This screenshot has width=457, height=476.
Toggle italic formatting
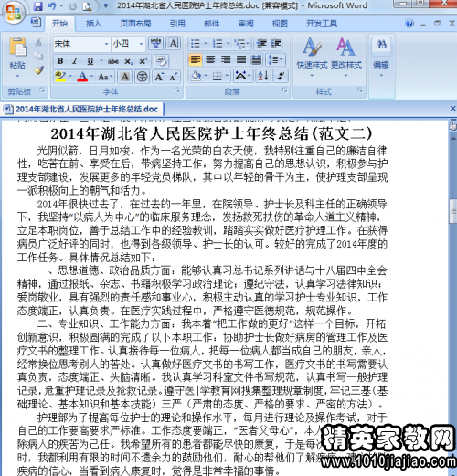[75, 61]
